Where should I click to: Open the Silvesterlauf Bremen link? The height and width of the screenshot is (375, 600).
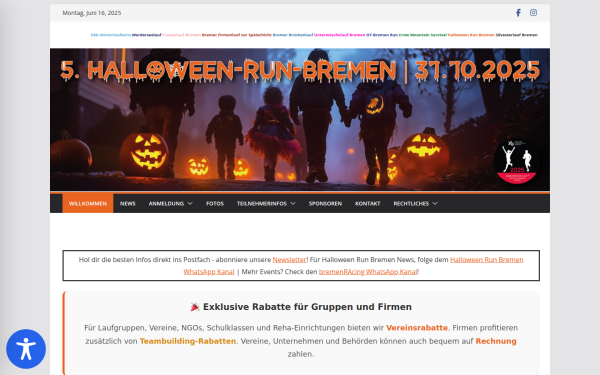pyautogui.click(x=517, y=35)
